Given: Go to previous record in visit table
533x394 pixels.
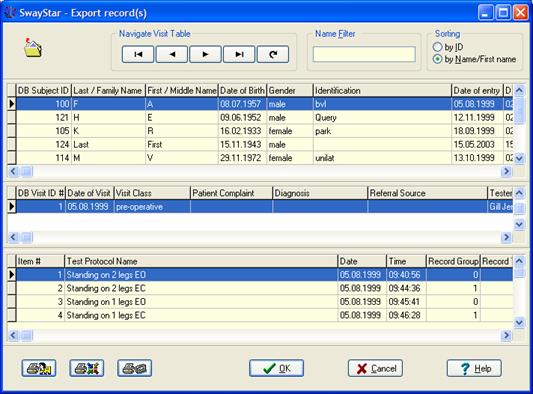Looking at the screenshot, I should (172, 54).
